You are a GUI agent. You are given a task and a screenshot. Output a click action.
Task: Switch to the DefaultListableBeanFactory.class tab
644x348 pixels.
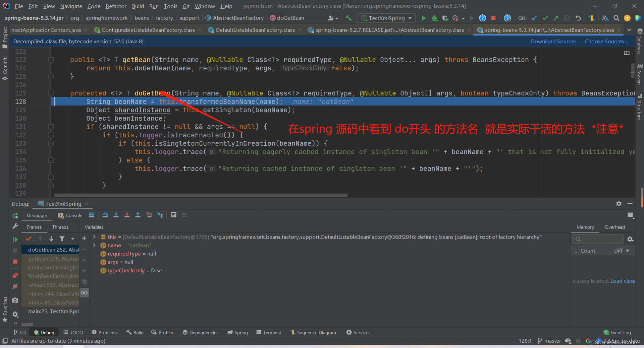255,30
